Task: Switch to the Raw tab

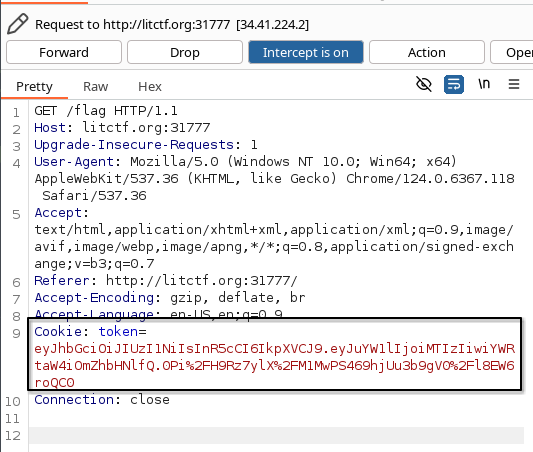Action: click(96, 87)
